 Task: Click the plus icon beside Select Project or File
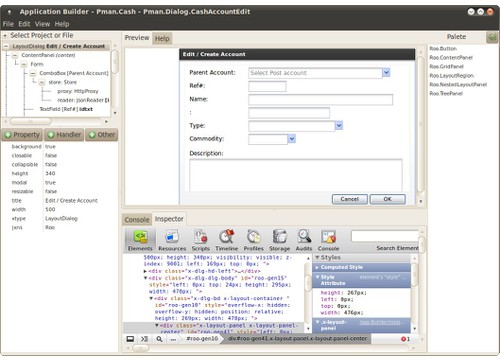5,35
